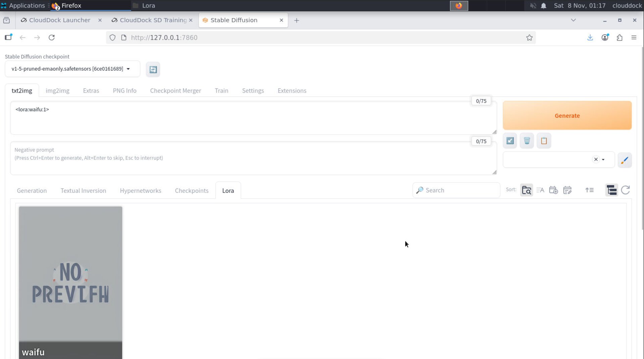
Task: Toggle the directory tree view
Action: tap(611, 190)
